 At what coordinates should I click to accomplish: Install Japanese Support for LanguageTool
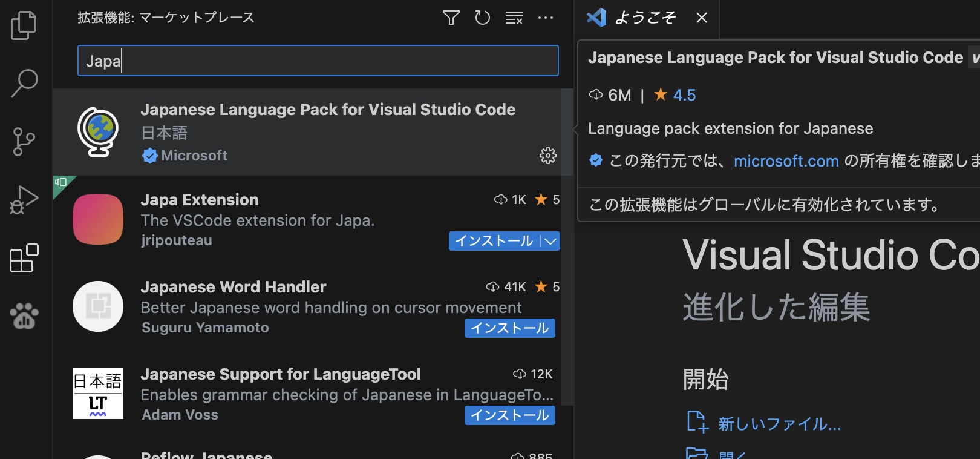pos(510,415)
